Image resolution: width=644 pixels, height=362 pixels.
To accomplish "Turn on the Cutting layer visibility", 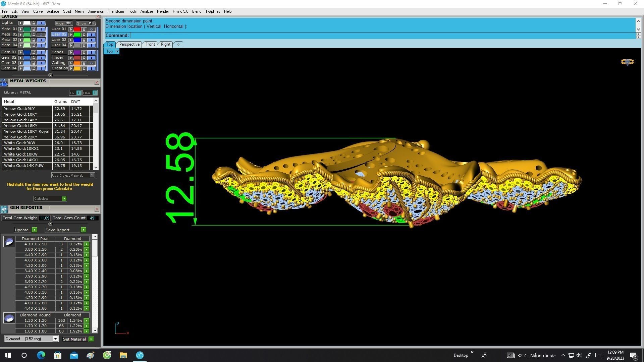I will [x=91, y=63].
